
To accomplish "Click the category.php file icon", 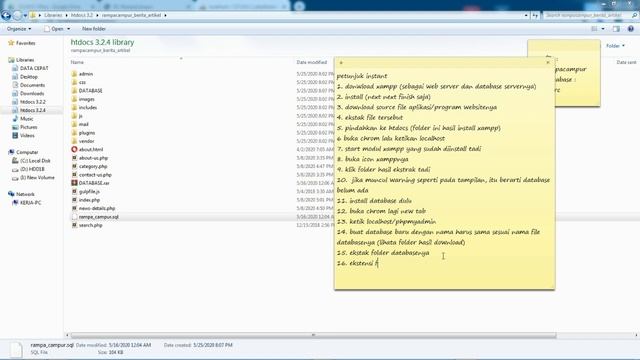I will pyautogui.click(x=74, y=166).
